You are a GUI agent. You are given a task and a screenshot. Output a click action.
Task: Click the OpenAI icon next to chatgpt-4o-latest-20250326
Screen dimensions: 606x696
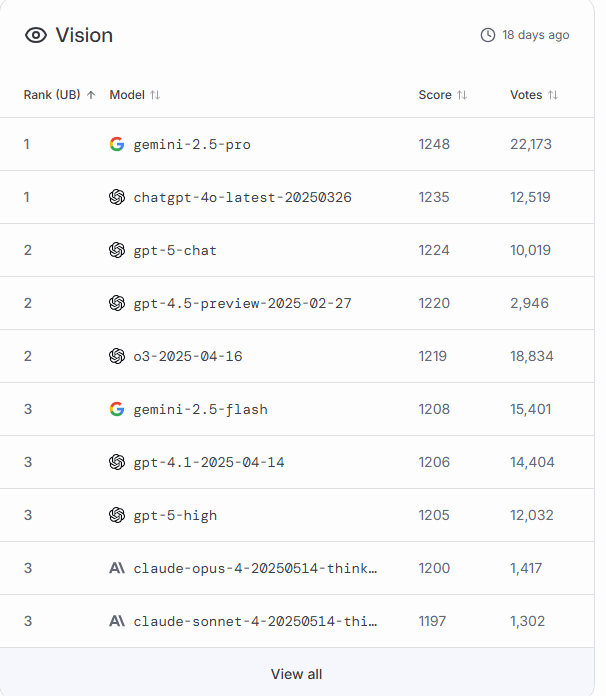pos(117,197)
